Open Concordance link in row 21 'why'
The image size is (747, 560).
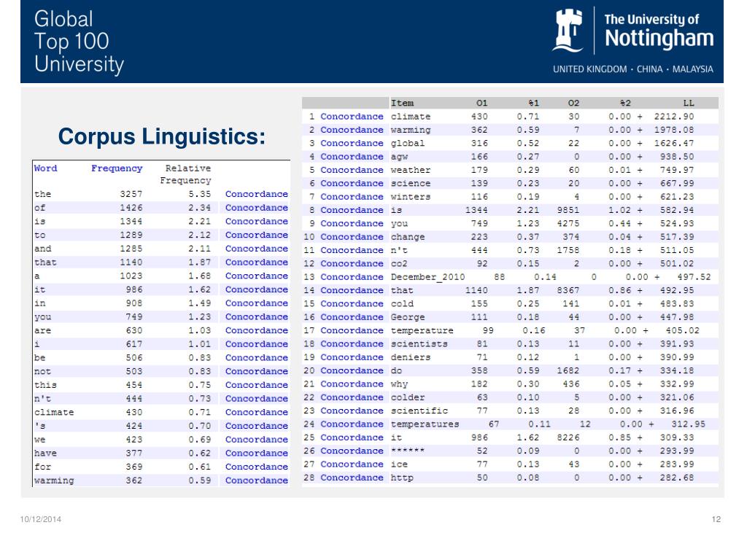352,384
